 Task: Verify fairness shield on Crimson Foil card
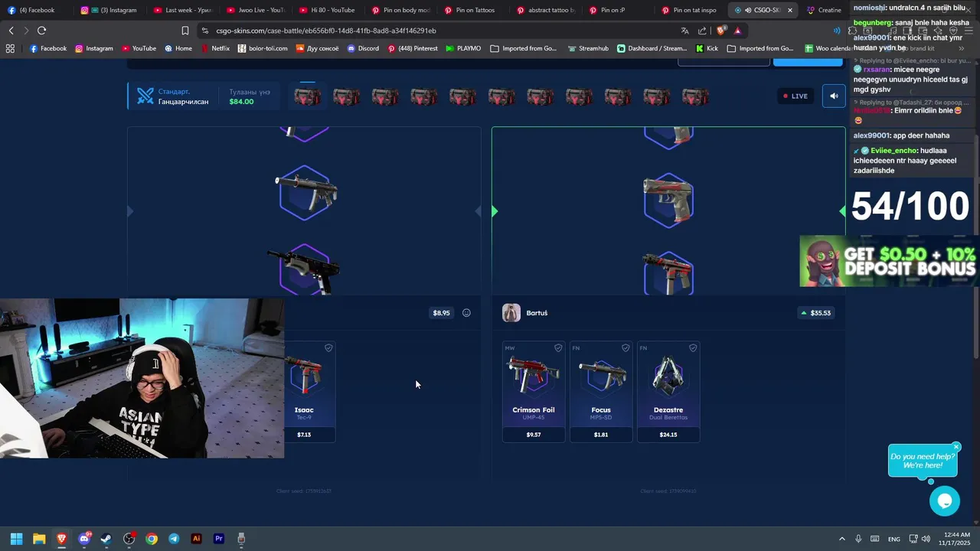pyautogui.click(x=558, y=348)
